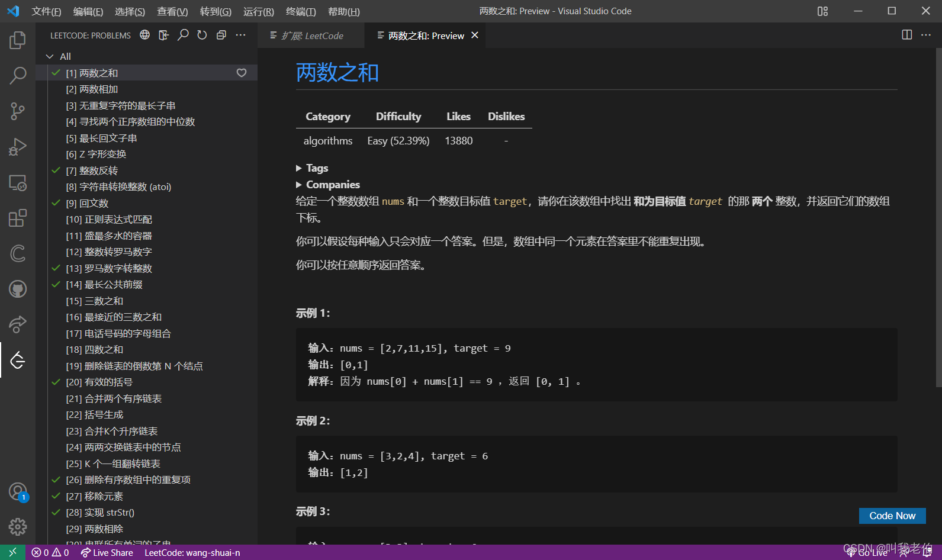Open the 查看(V) menu

pyautogui.click(x=172, y=11)
